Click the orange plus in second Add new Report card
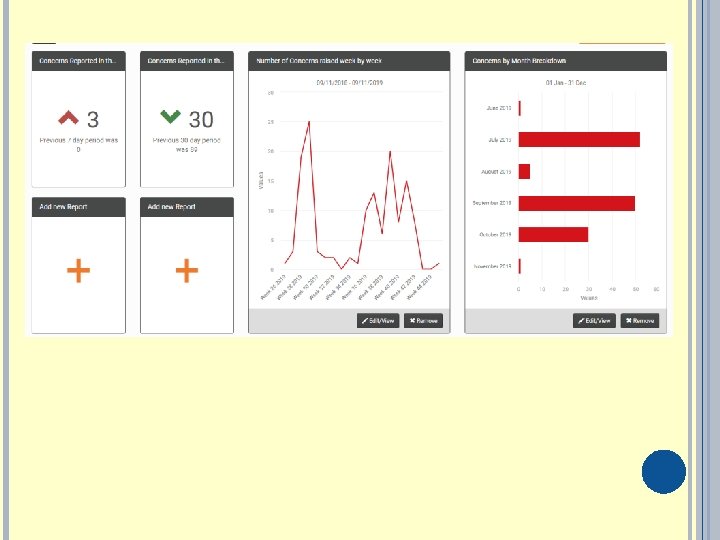This screenshot has width=720, height=540. tap(187, 270)
